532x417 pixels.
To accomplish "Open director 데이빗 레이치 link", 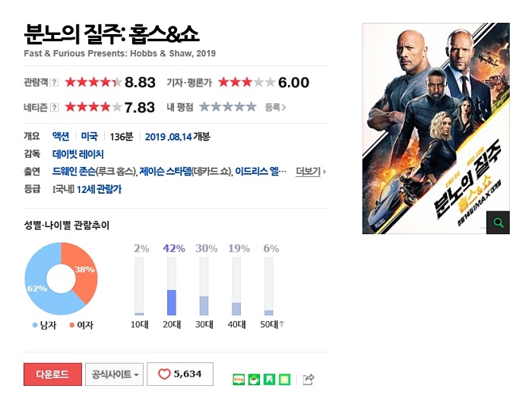I will tap(73, 154).
